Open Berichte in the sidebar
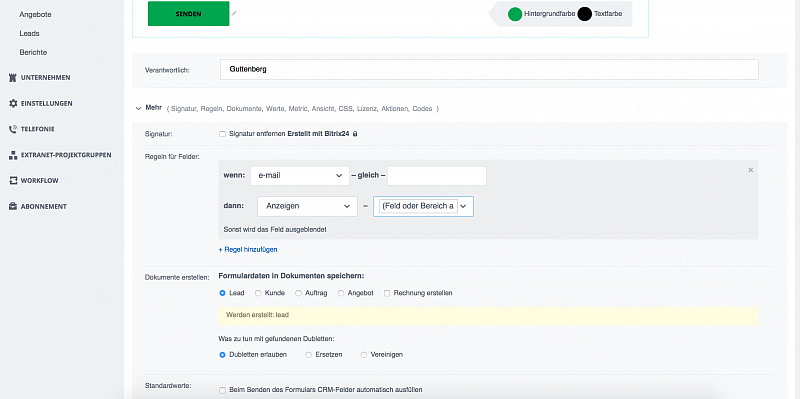This screenshot has width=800, height=399. tap(33, 52)
